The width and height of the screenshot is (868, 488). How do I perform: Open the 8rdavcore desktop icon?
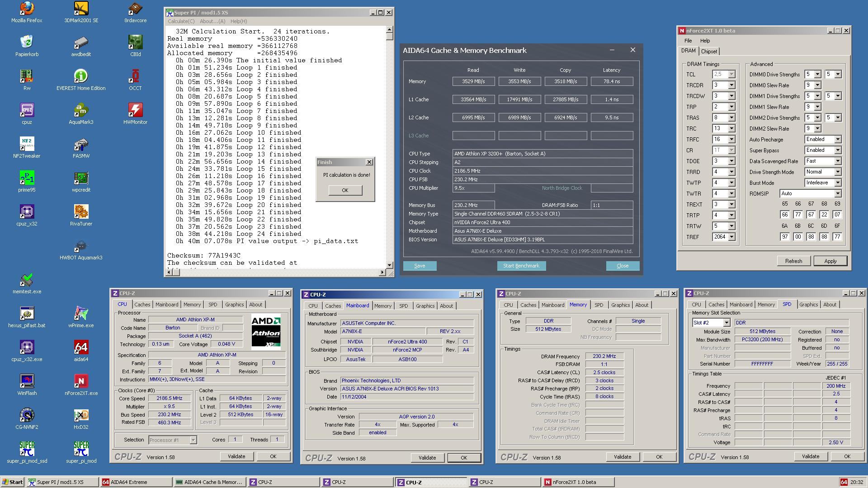tap(135, 12)
